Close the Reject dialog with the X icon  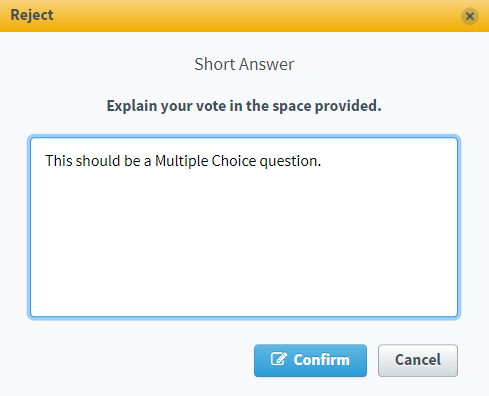[x=470, y=16]
